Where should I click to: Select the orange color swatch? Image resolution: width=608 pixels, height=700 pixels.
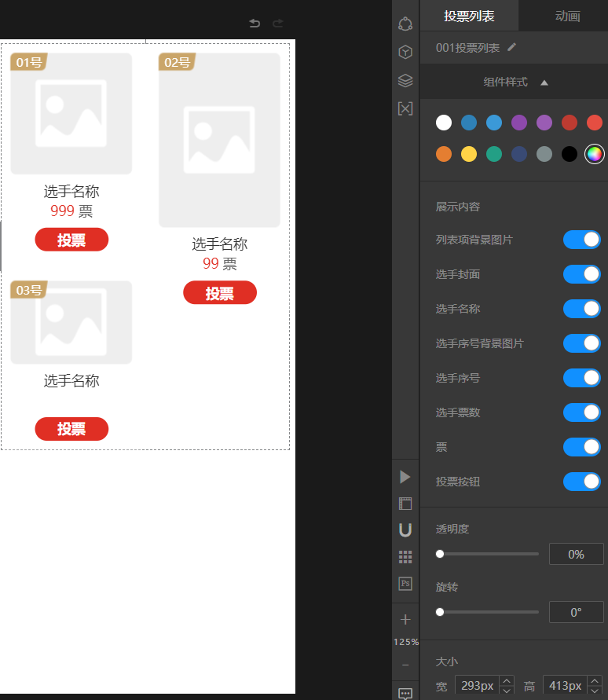click(x=444, y=154)
